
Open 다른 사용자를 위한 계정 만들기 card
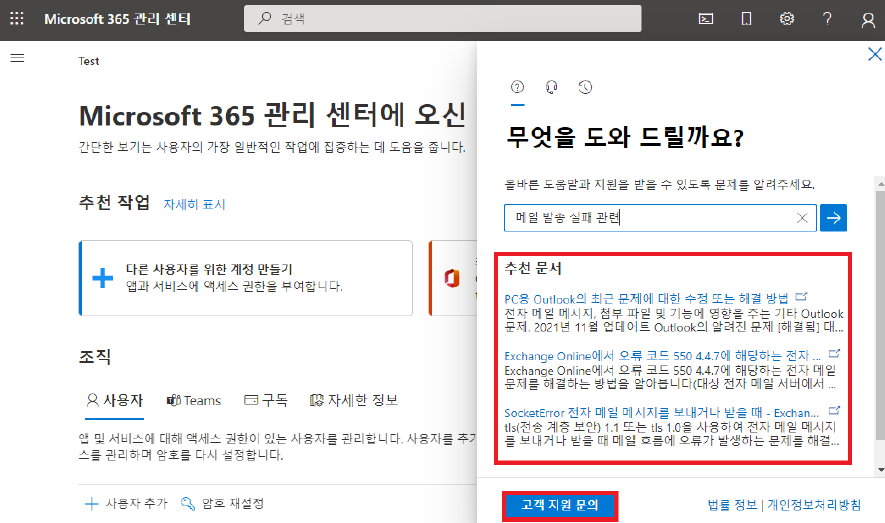click(x=246, y=278)
